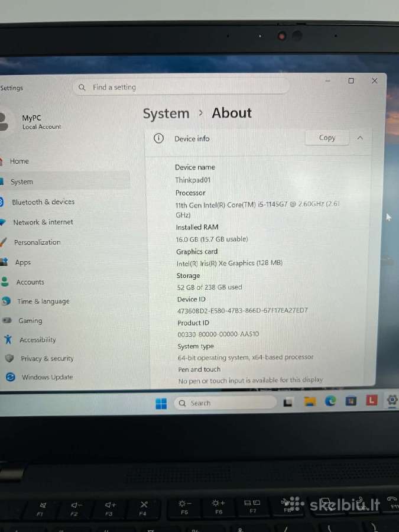Click the Gaming controller icon in sidebar

point(7,320)
